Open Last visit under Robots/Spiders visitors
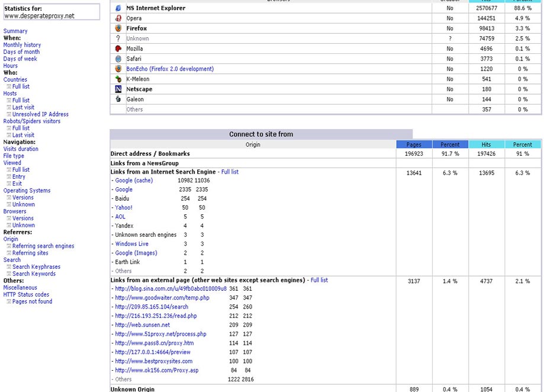This screenshot has height=392, width=544. tap(23, 135)
